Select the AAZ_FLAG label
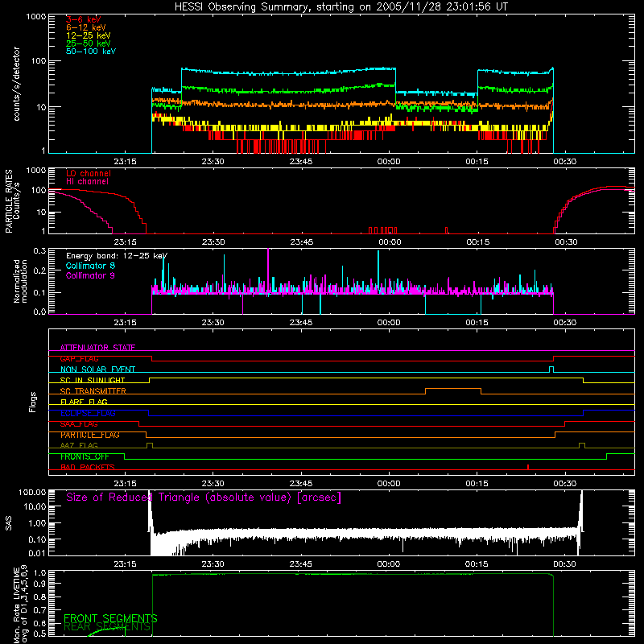This screenshot has height=644, width=644. (79, 445)
